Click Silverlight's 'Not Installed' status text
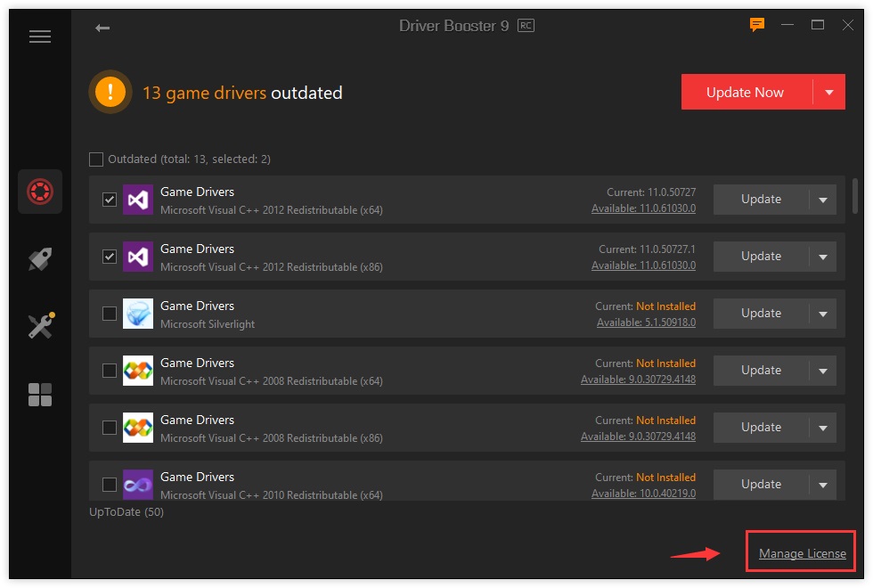 coord(666,306)
